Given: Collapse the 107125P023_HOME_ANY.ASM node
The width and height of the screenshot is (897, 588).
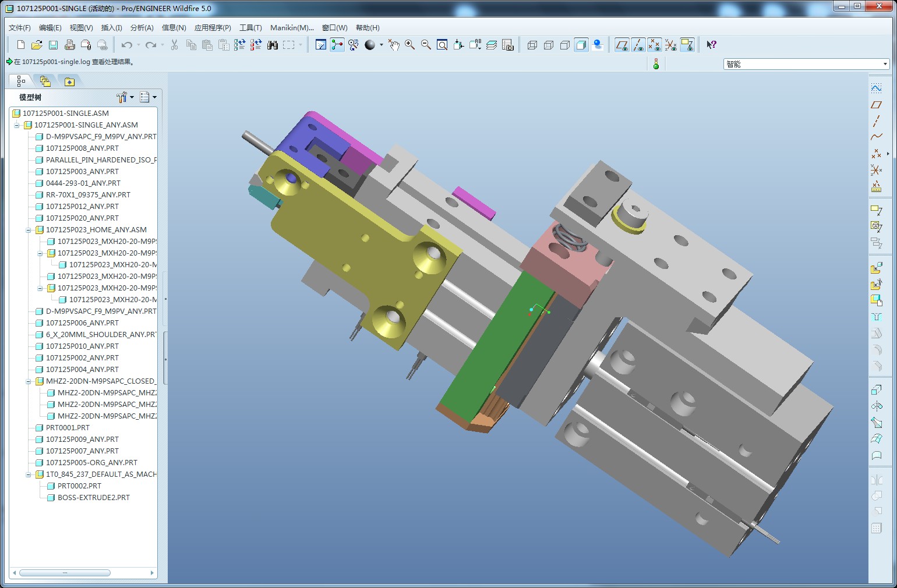Looking at the screenshot, I should tap(29, 230).
